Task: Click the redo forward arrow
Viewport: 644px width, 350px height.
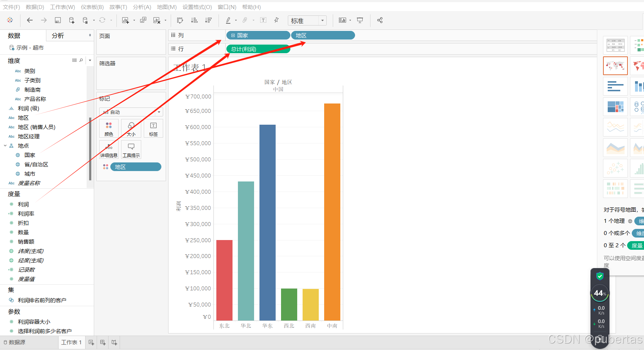Action: tap(44, 20)
